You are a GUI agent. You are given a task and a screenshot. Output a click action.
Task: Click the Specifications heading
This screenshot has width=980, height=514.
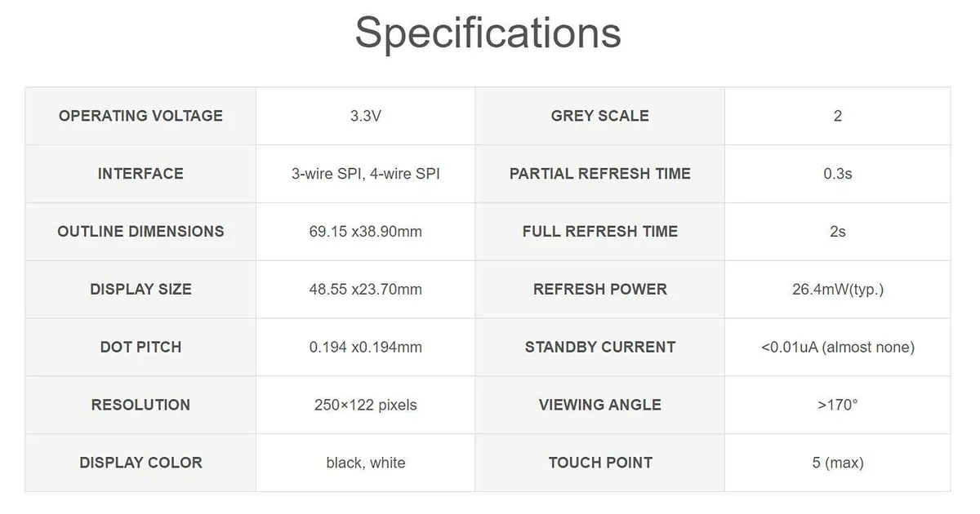[488, 34]
